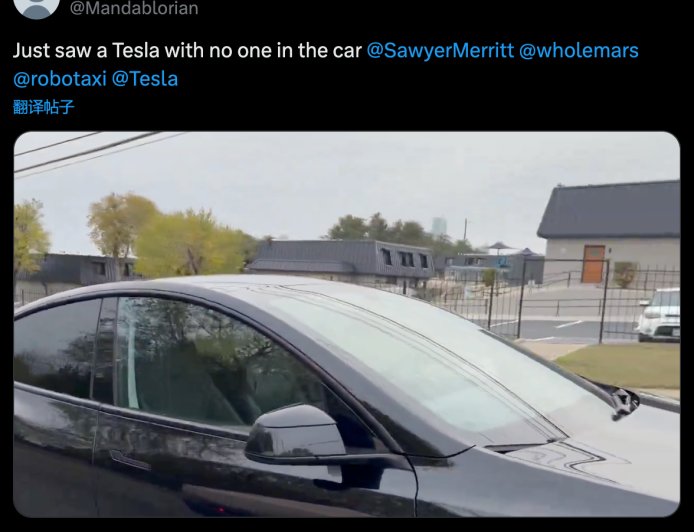The image size is (694, 532).
Task: Open the @SawyerMerritt mention
Action: tap(440, 50)
